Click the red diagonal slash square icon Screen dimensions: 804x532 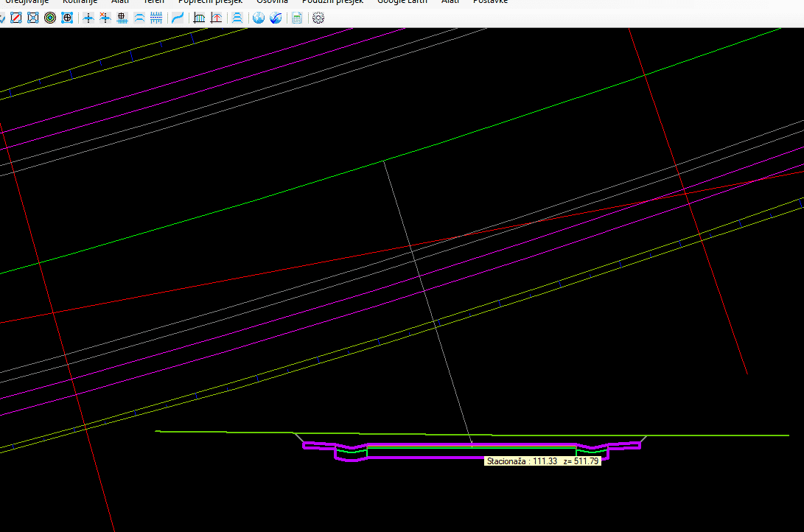pyautogui.click(x=16, y=18)
